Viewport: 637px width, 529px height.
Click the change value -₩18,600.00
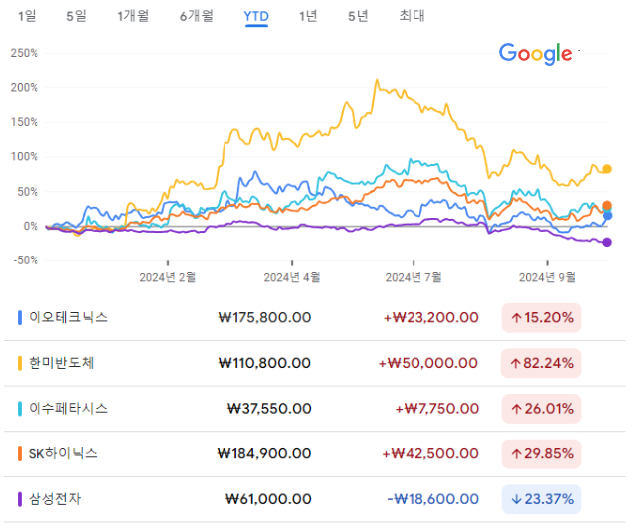[433, 499]
